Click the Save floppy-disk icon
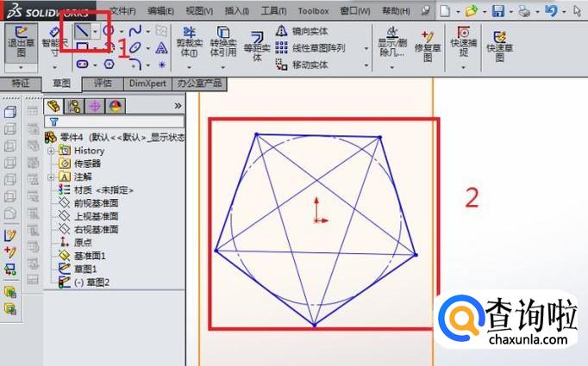The height and width of the screenshot is (366, 588). pos(498,11)
